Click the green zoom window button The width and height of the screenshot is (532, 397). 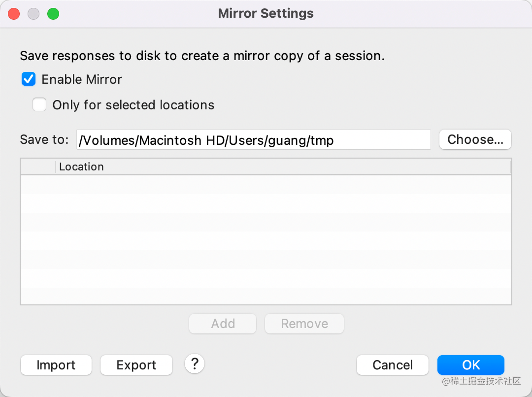53,14
